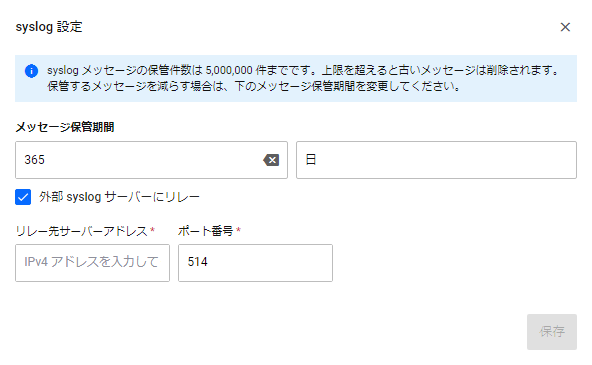Image resolution: width=592 pixels, height=365 pixels.
Task: Click the syslog 設定 dialog title
Action: point(49,27)
